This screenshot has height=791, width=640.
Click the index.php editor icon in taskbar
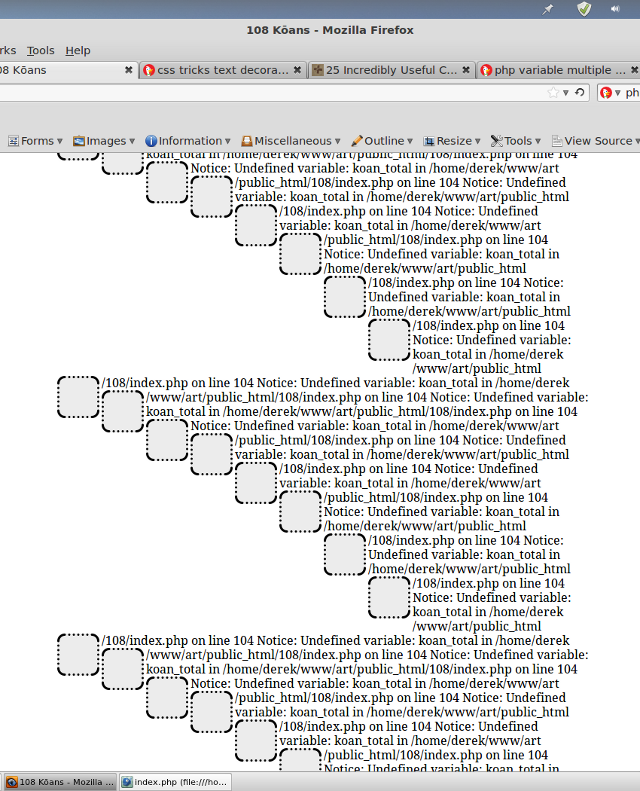click(127, 782)
